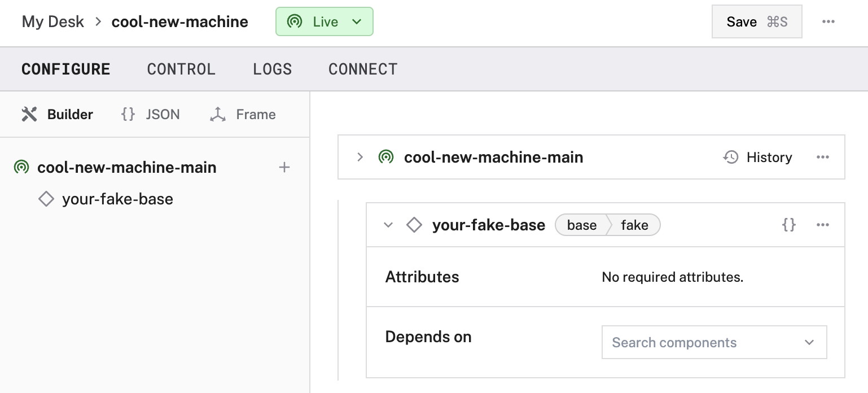Click the diamond icon on your-fake-base card
The image size is (868, 393).
coord(414,225)
